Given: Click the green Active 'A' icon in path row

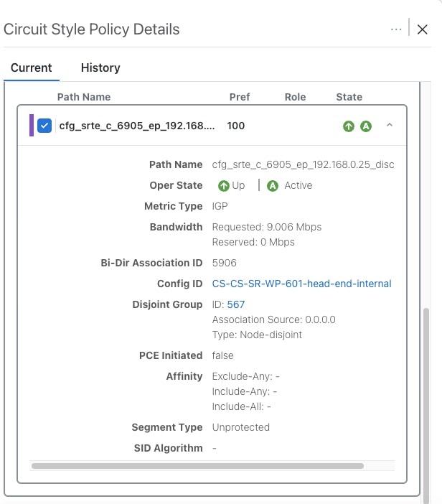Looking at the screenshot, I should [x=365, y=126].
